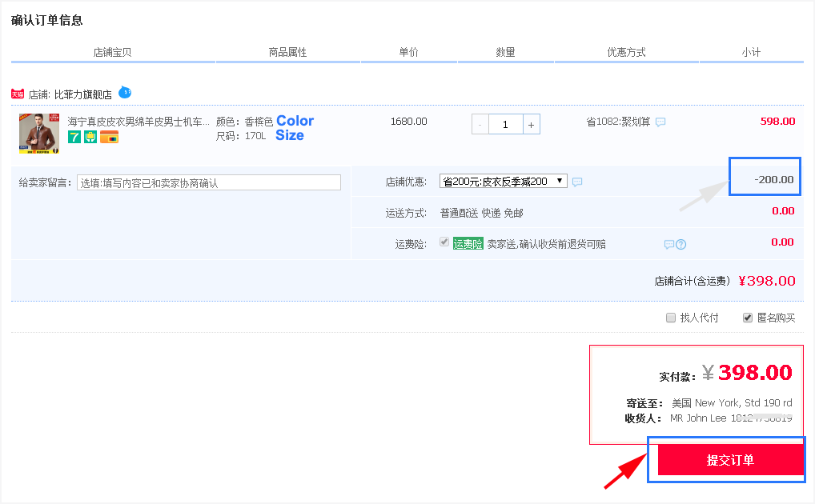Decrease quantity with the minus button
This screenshot has height=504, width=815.
[x=480, y=125]
